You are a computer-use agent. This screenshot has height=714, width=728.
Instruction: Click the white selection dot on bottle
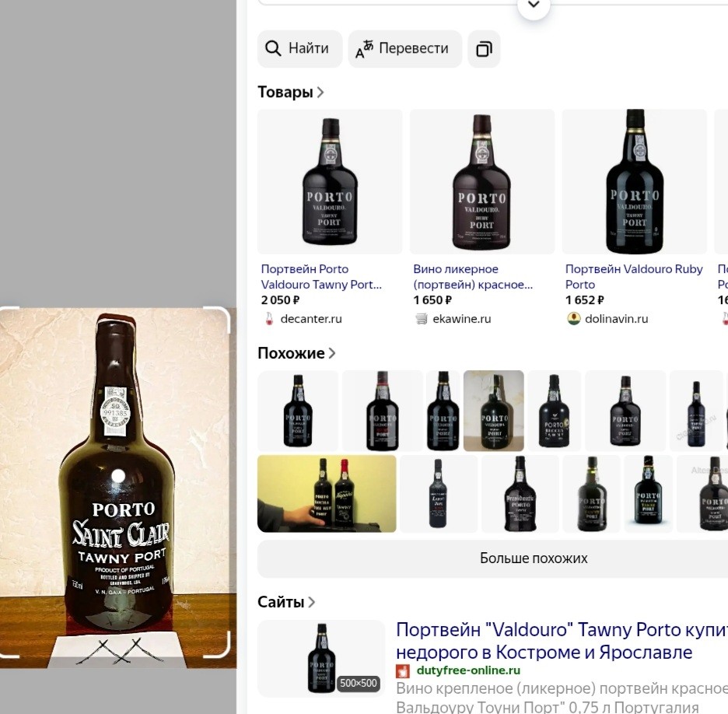118,475
